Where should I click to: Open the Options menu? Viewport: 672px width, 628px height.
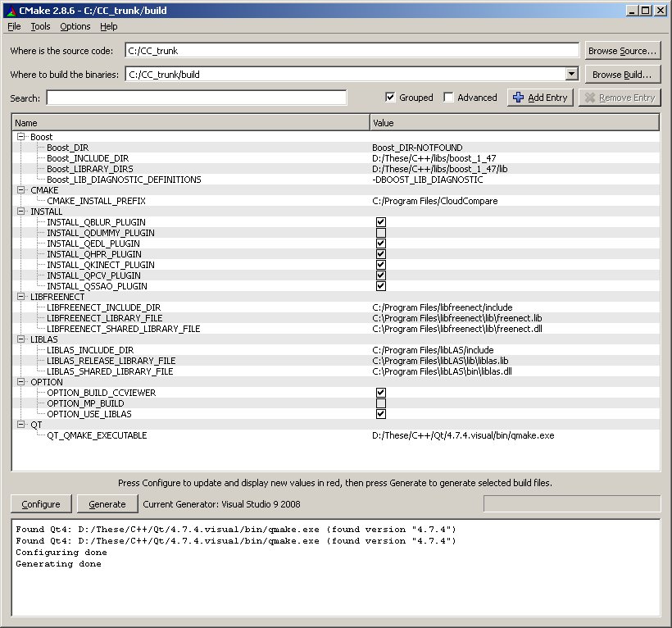[x=75, y=26]
